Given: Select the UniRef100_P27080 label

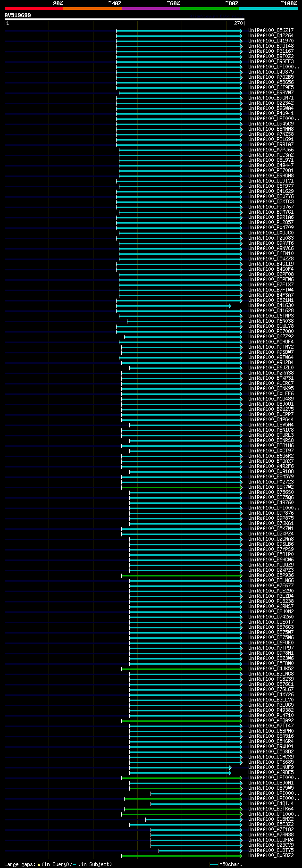Looking at the screenshot, I should point(271,331).
